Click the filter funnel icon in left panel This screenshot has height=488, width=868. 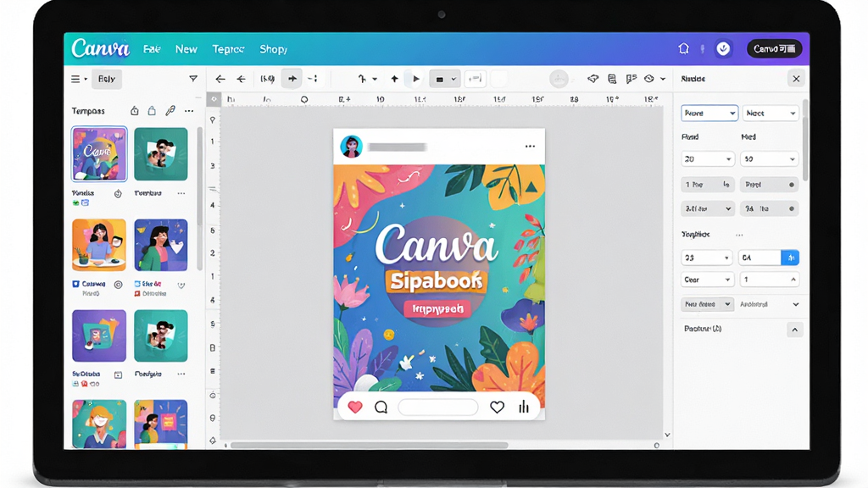193,79
